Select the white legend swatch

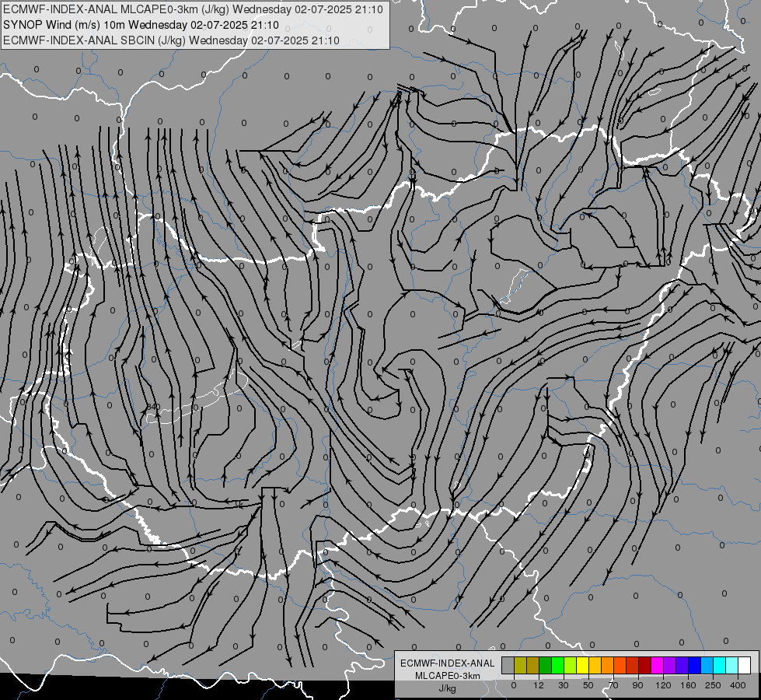click(745, 665)
